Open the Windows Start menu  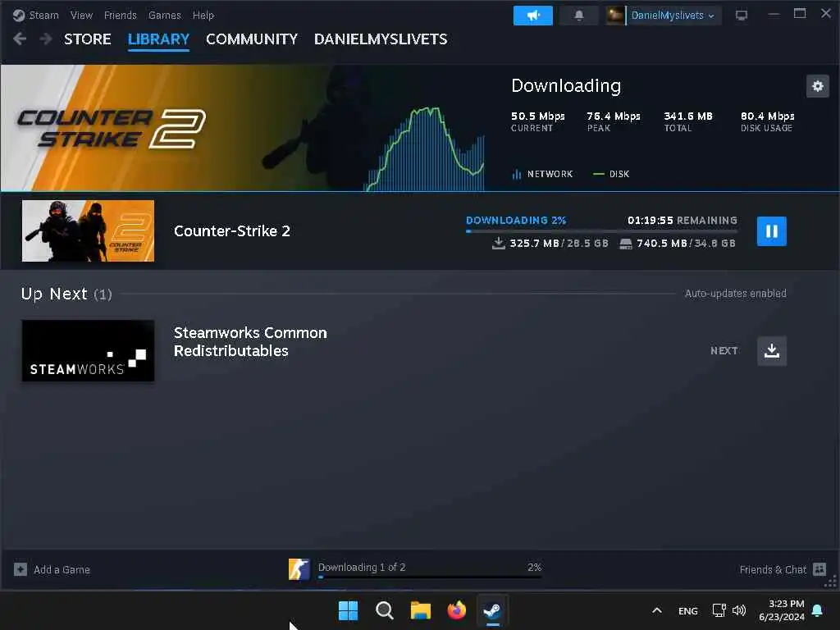[348, 610]
